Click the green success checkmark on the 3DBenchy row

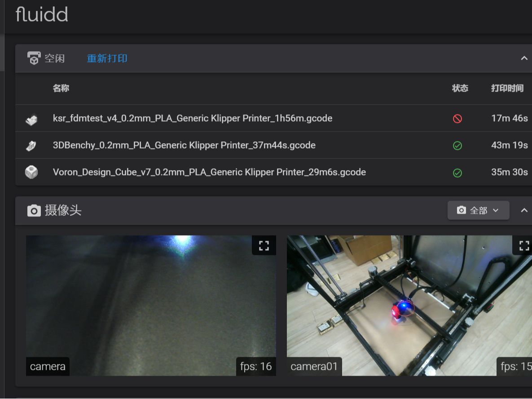(x=457, y=145)
